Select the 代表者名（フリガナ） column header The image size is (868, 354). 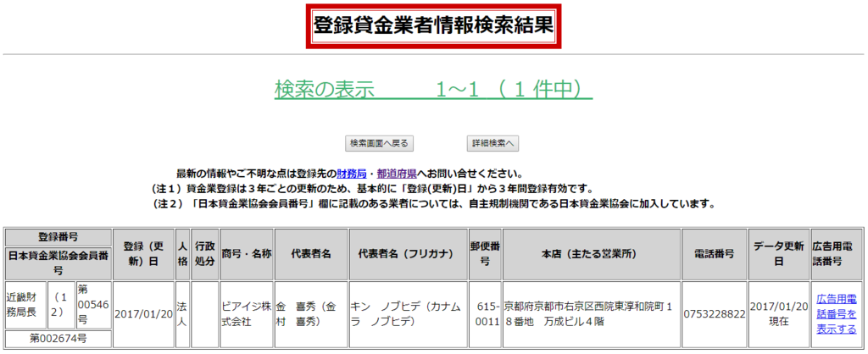[409, 254]
